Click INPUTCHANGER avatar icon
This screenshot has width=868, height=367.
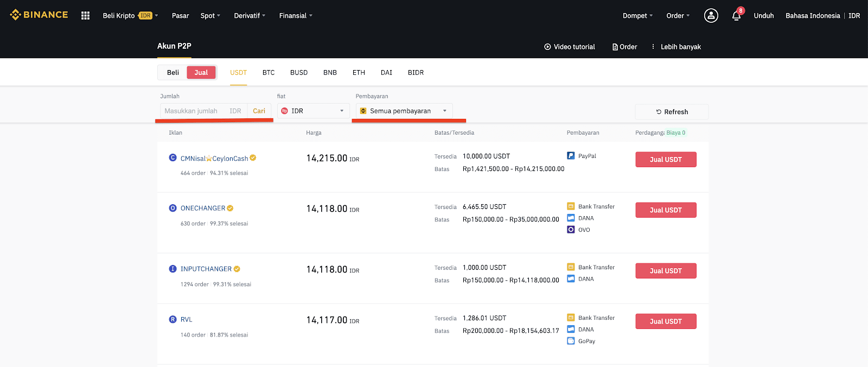tap(173, 269)
